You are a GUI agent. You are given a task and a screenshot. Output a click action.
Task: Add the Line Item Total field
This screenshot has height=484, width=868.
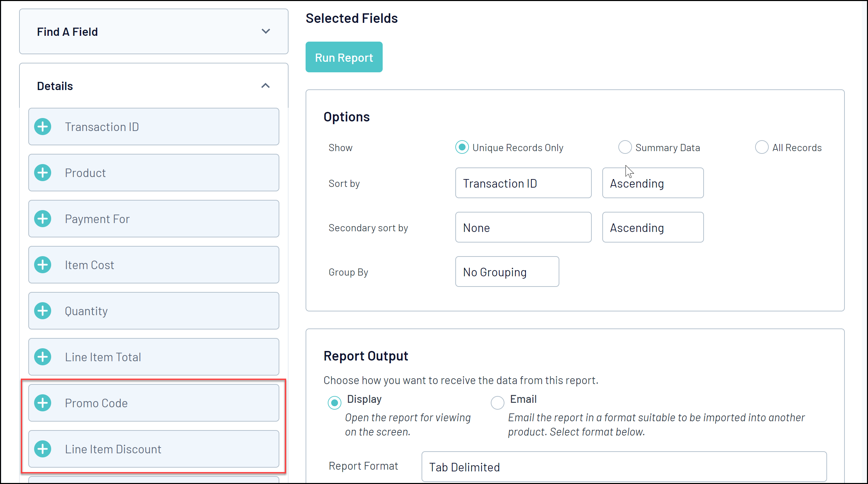[43, 357]
